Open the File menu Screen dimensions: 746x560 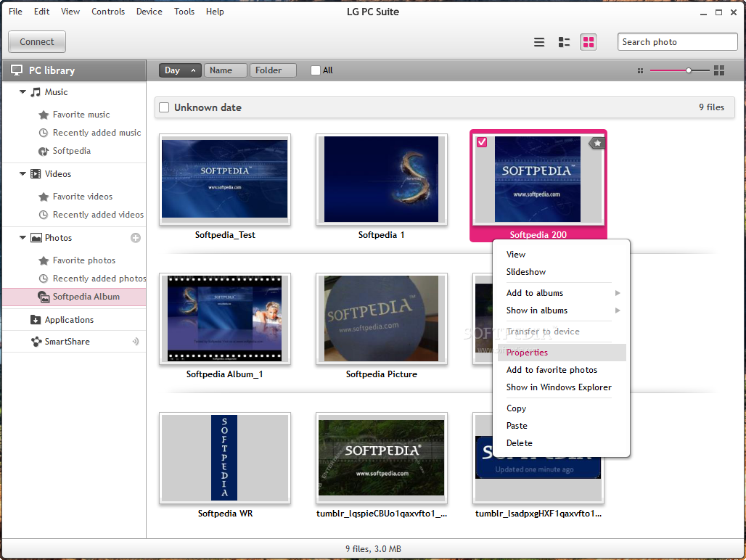15,12
